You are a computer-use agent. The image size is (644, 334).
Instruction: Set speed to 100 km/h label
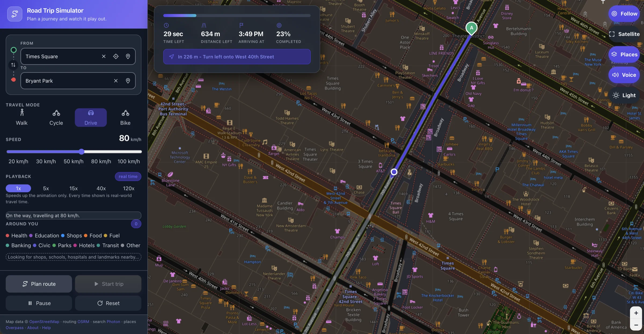pos(129,162)
